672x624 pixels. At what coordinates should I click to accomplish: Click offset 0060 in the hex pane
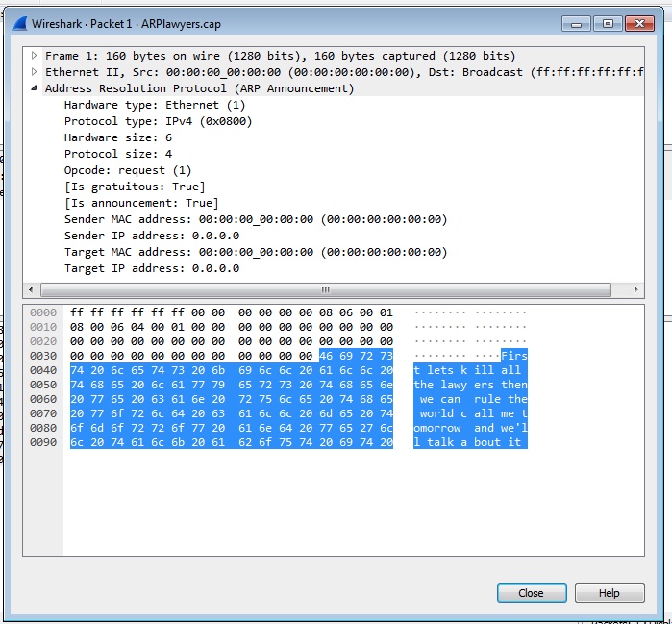coord(43,399)
